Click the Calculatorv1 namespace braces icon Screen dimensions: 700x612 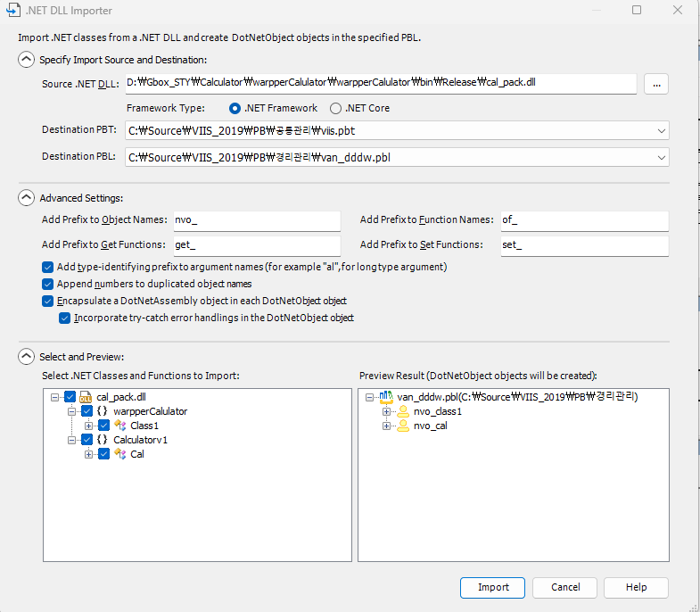[x=103, y=440]
